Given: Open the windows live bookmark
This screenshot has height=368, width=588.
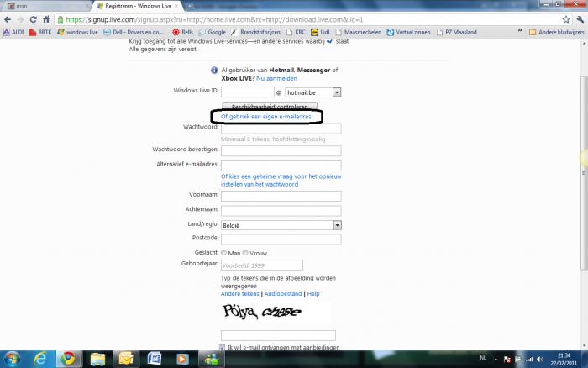Looking at the screenshot, I should pyautogui.click(x=77, y=32).
